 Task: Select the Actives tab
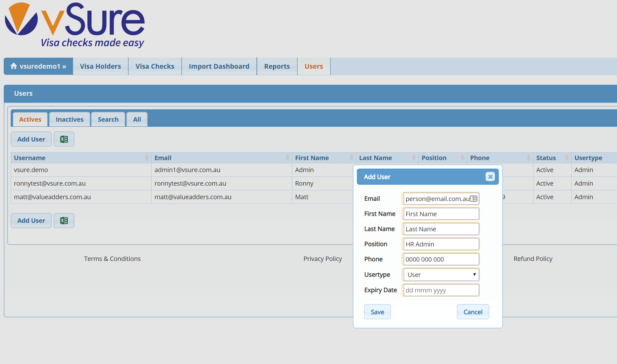tap(30, 119)
